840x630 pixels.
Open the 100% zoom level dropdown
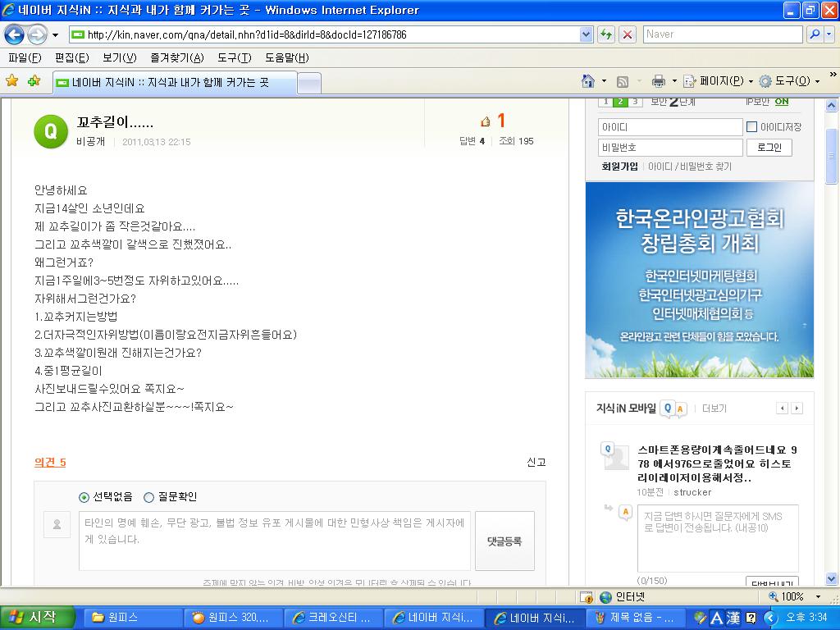pos(817,597)
